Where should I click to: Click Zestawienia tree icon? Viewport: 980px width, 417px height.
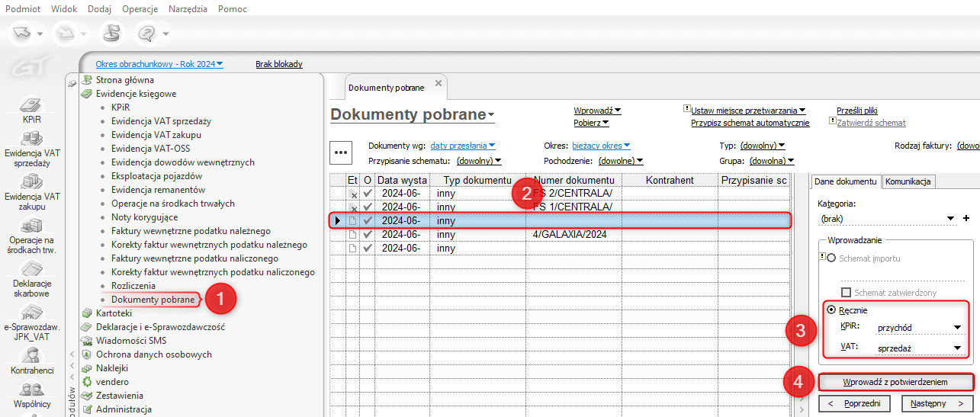click(87, 396)
